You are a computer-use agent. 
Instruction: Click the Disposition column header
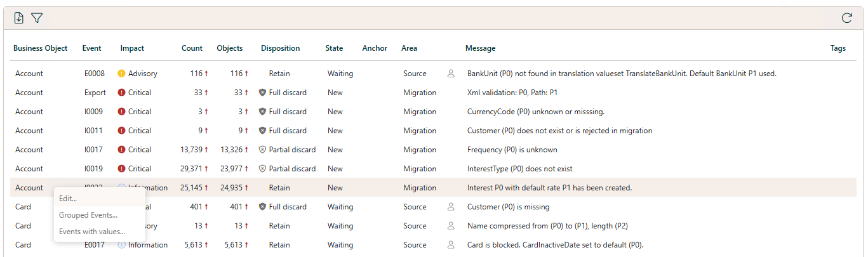point(280,48)
